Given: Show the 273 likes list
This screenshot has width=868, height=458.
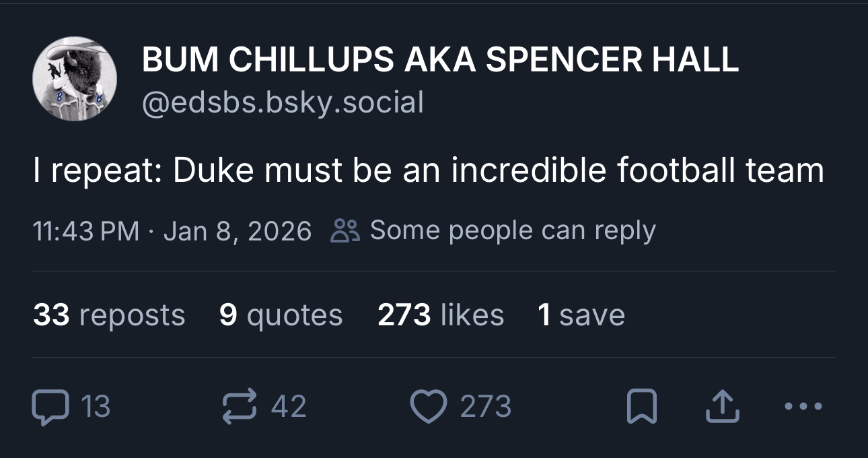Looking at the screenshot, I should (441, 315).
